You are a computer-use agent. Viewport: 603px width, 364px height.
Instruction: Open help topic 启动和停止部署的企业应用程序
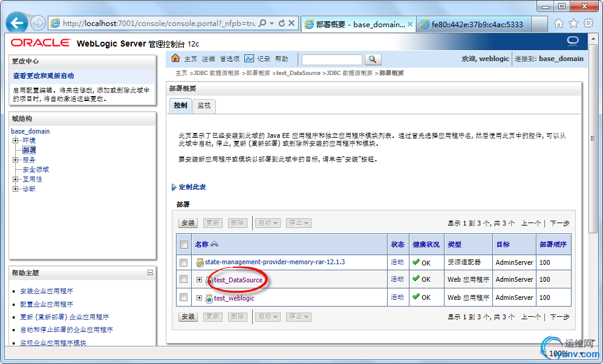pos(67,330)
